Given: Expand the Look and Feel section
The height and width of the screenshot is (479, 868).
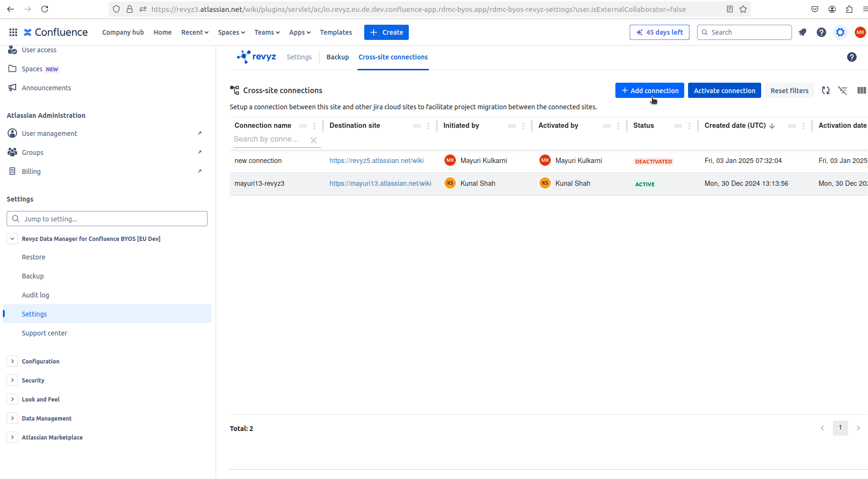Looking at the screenshot, I should [12, 399].
